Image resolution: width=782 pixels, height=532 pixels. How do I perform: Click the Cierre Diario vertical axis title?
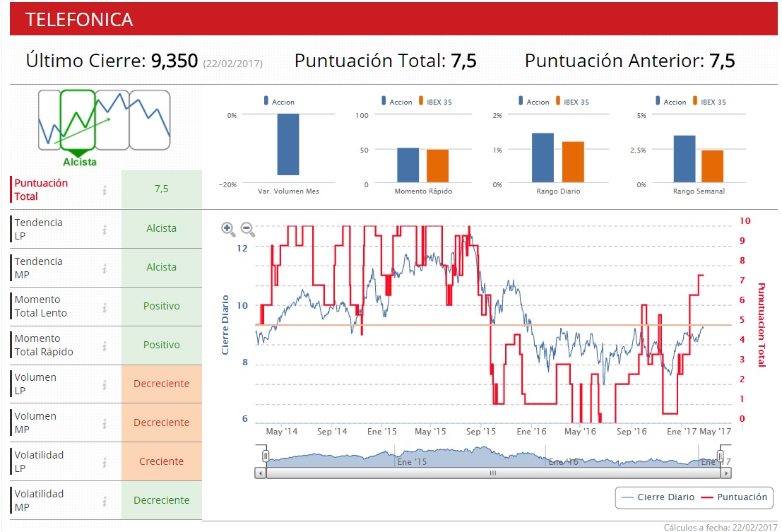(x=225, y=325)
